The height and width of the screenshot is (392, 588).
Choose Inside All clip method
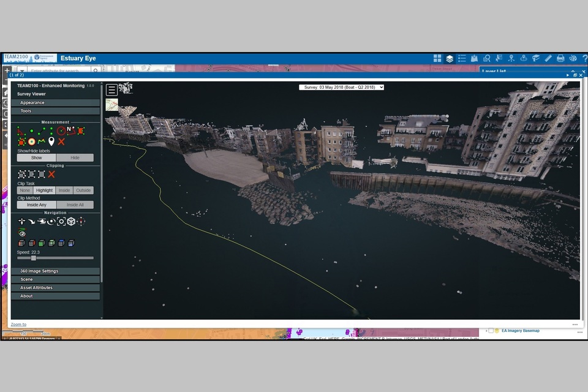tap(75, 205)
